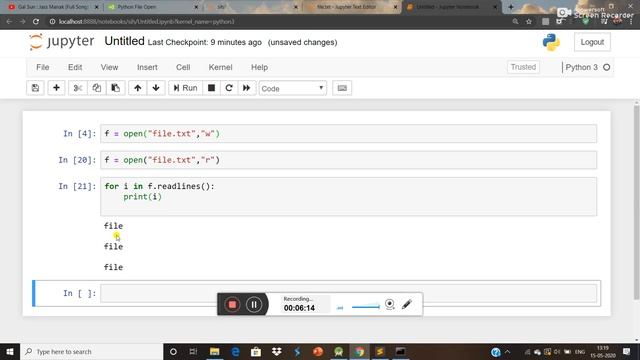640x360 pixels.
Task: Click the recorder webcam icon
Action: 390,304
